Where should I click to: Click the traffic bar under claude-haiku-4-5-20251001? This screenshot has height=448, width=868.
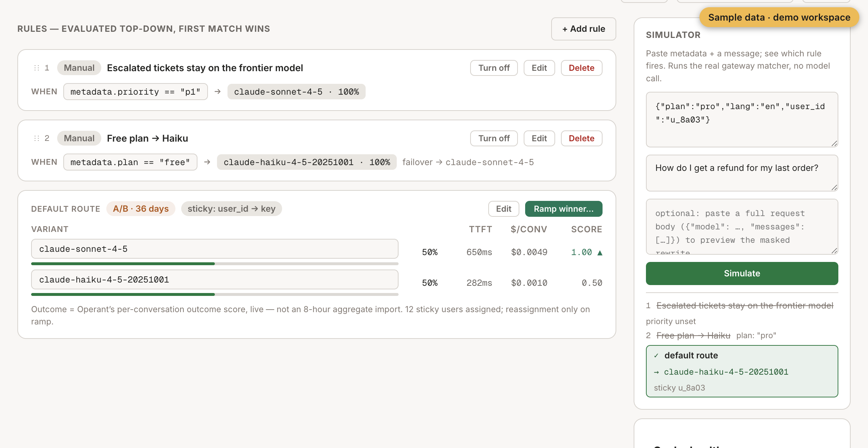(215, 294)
